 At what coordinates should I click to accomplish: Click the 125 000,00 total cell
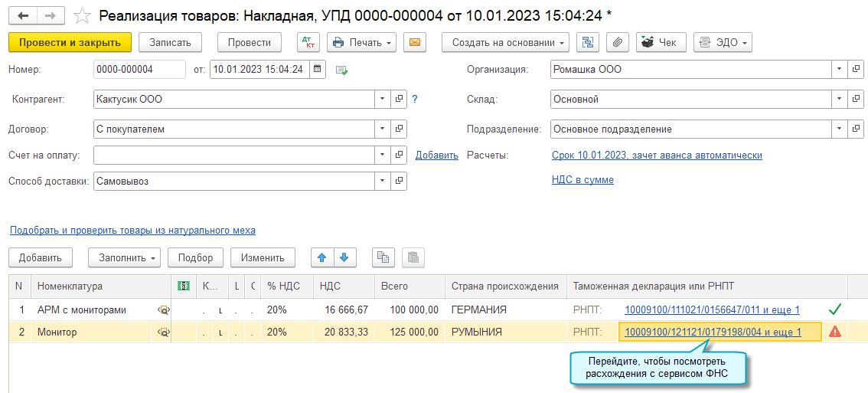tap(410, 332)
